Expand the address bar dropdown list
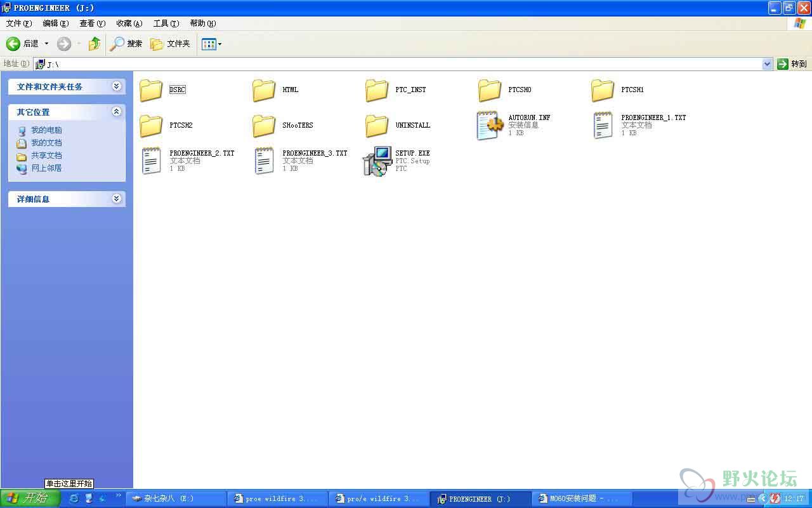This screenshot has height=508, width=812. coord(767,64)
